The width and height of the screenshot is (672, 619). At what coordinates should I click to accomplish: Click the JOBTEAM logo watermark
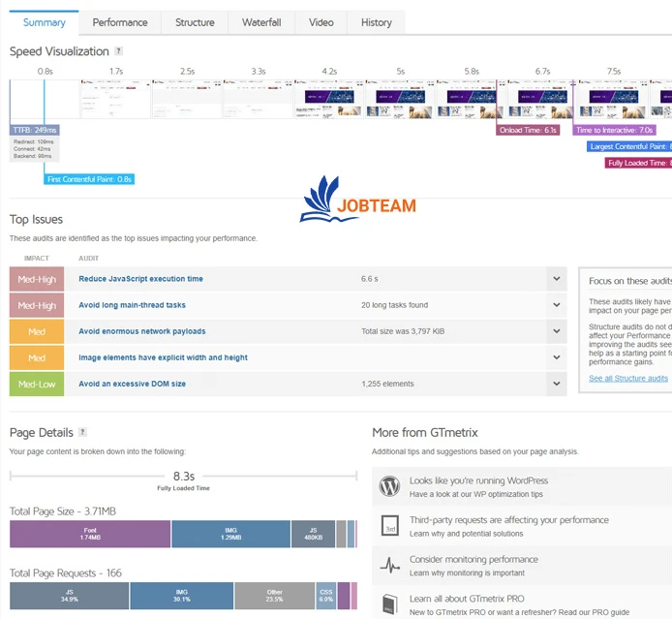coord(358,201)
